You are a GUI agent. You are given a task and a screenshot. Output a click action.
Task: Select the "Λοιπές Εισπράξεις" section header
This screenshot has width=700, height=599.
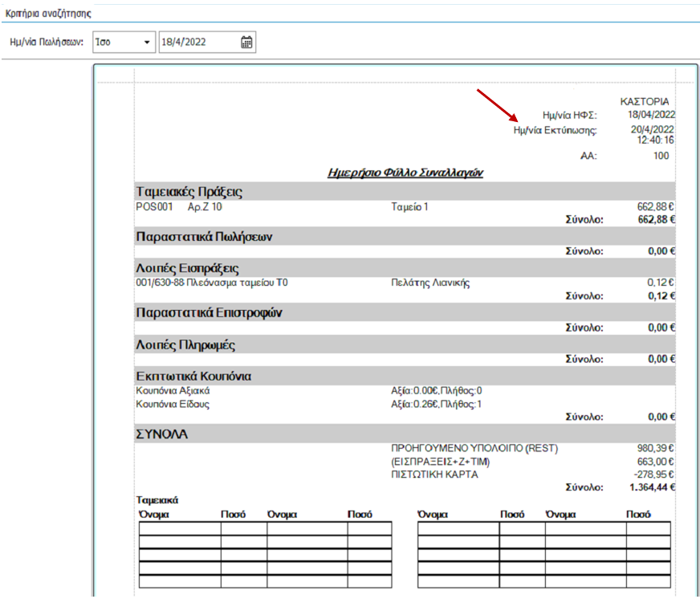[187, 268]
